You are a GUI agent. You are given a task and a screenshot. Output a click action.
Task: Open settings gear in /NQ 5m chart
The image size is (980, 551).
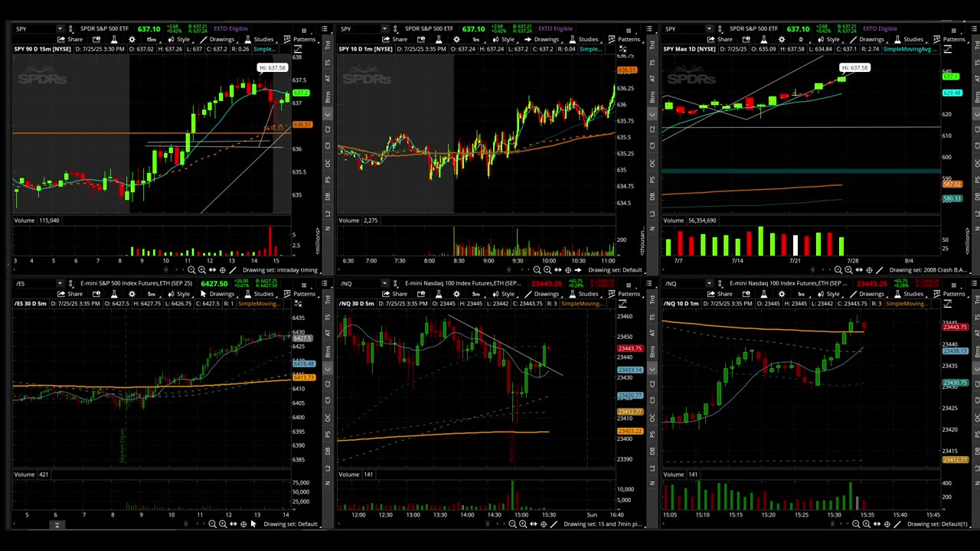(456, 294)
